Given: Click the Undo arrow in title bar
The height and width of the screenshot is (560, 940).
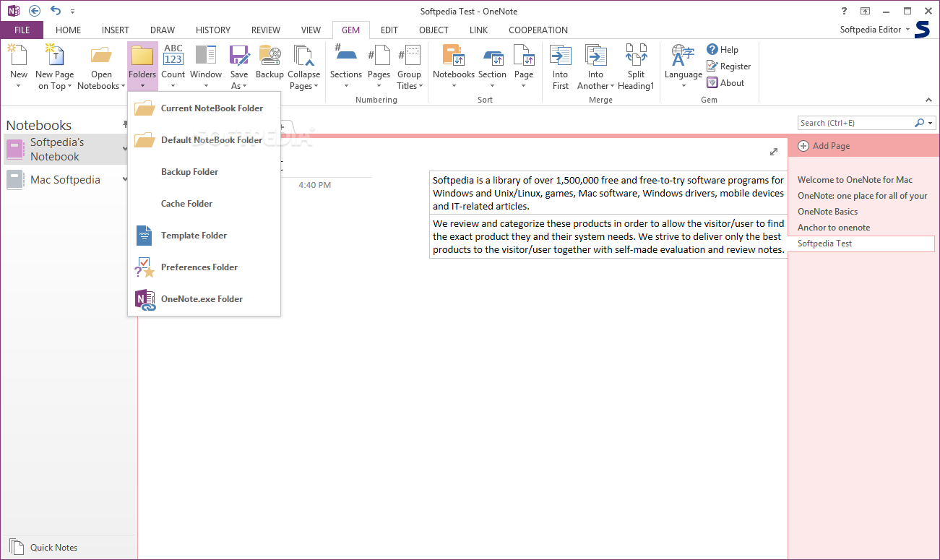Looking at the screenshot, I should (56, 11).
